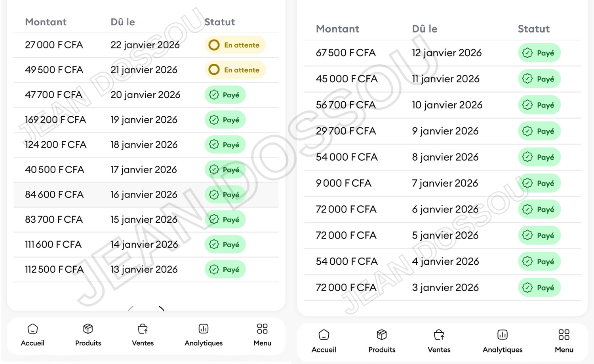Tap Menu tab label in left-hand screen
The image size is (594, 364).
pyautogui.click(x=262, y=343)
